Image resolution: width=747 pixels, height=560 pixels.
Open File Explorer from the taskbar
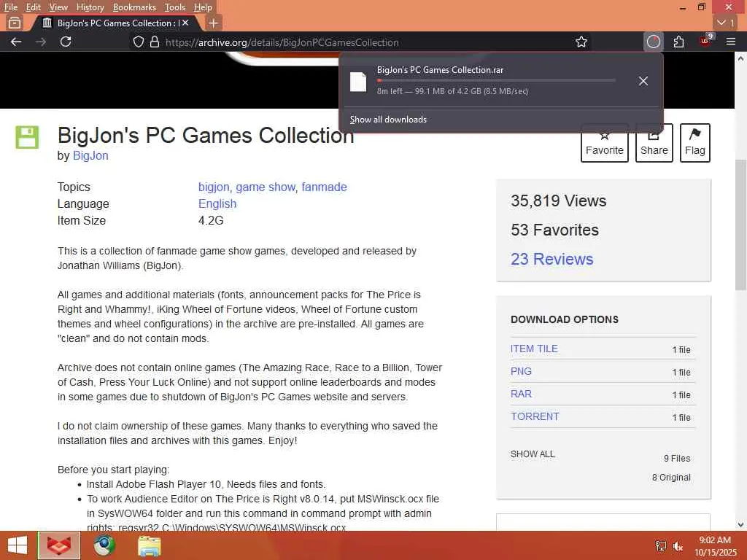(x=149, y=545)
